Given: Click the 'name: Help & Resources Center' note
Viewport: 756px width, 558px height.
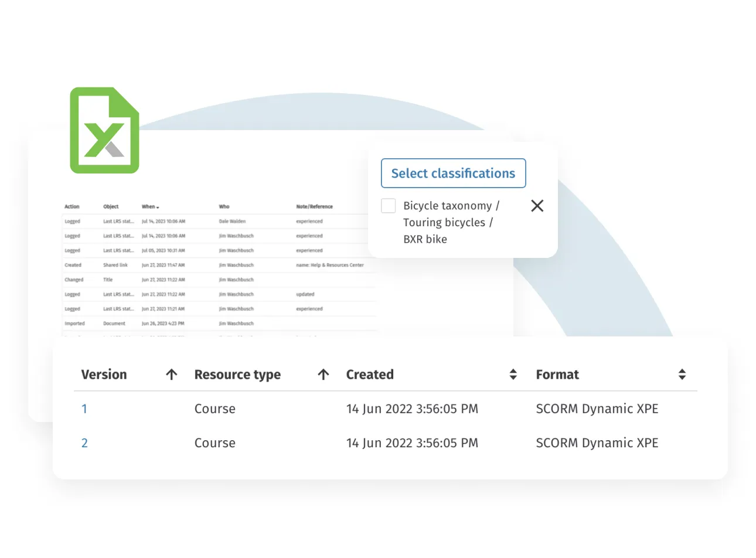Looking at the screenshot, I should pos(330,265).
